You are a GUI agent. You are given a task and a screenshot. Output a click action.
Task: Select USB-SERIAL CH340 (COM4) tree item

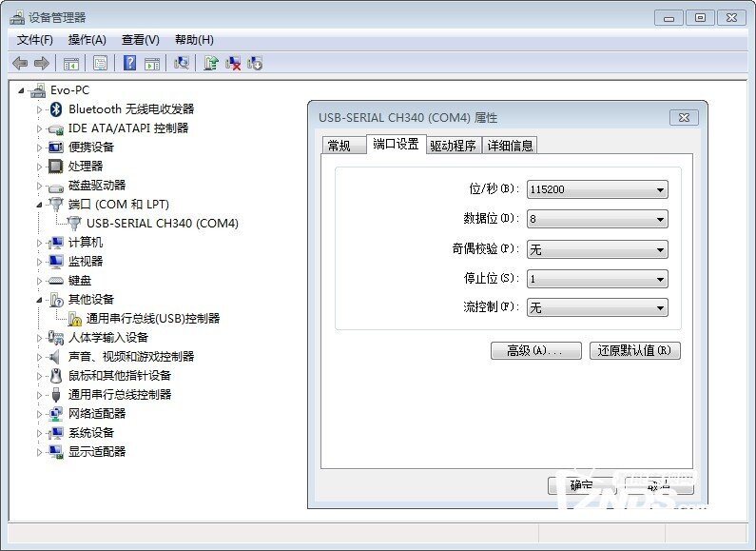point(163,224)
